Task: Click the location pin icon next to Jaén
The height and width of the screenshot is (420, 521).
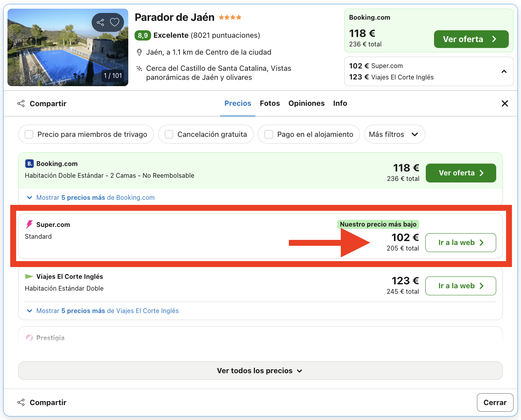Action: pos(139,52)
